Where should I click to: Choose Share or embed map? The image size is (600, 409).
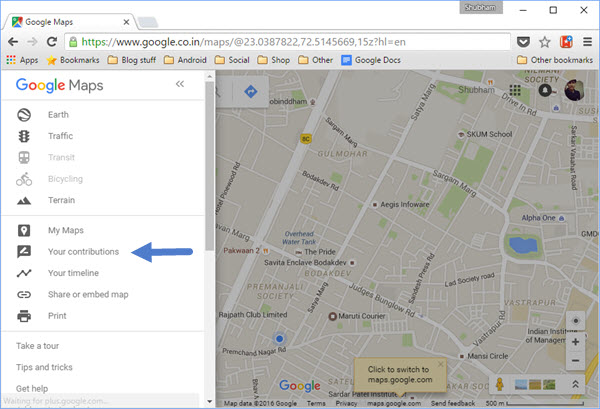pos(88,294)
